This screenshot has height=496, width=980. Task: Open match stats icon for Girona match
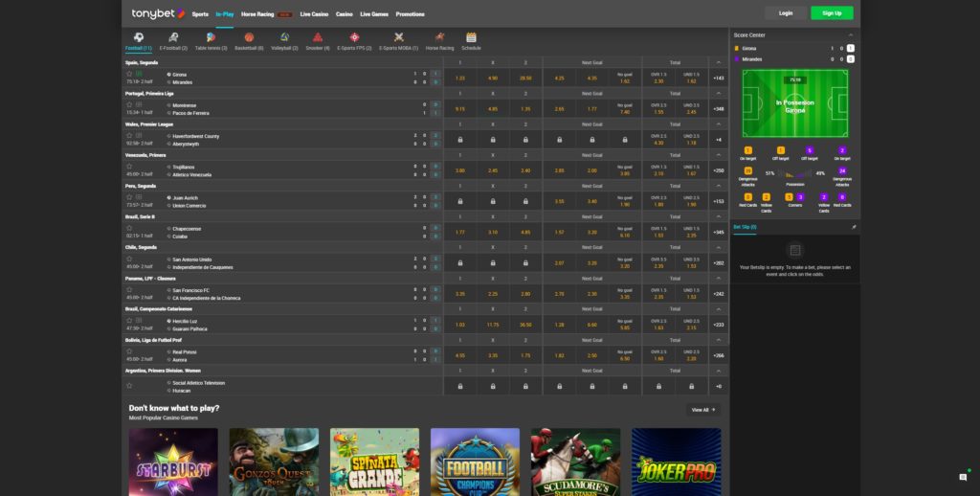139,74
